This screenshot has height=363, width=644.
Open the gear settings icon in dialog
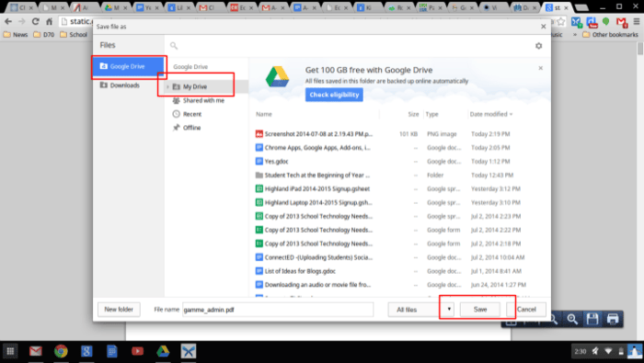pos(538,46)
